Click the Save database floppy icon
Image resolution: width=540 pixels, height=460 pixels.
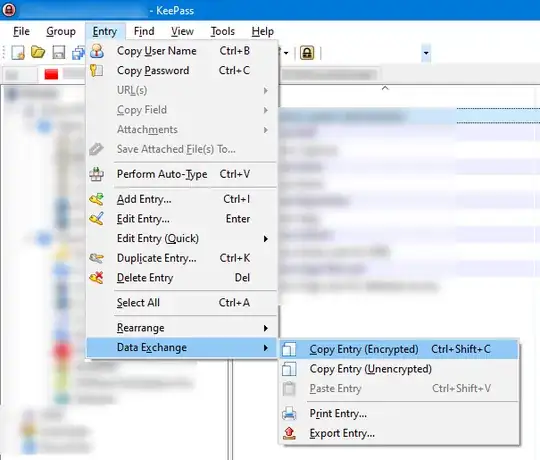pos(59,53)
